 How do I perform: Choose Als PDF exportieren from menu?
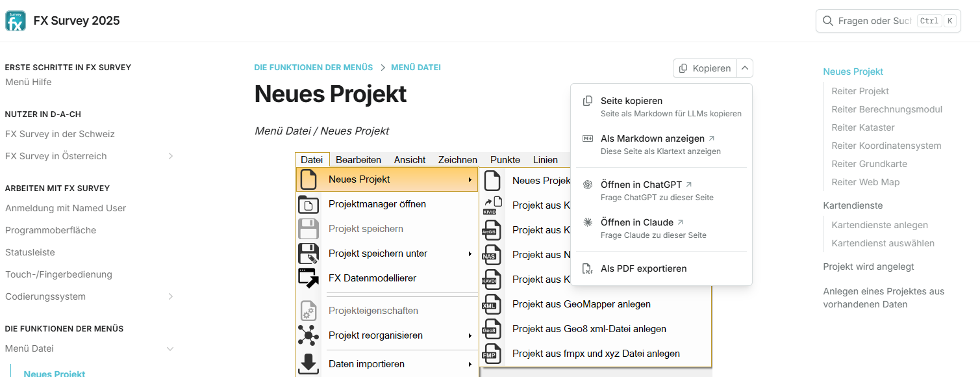(x=643, y=268)
